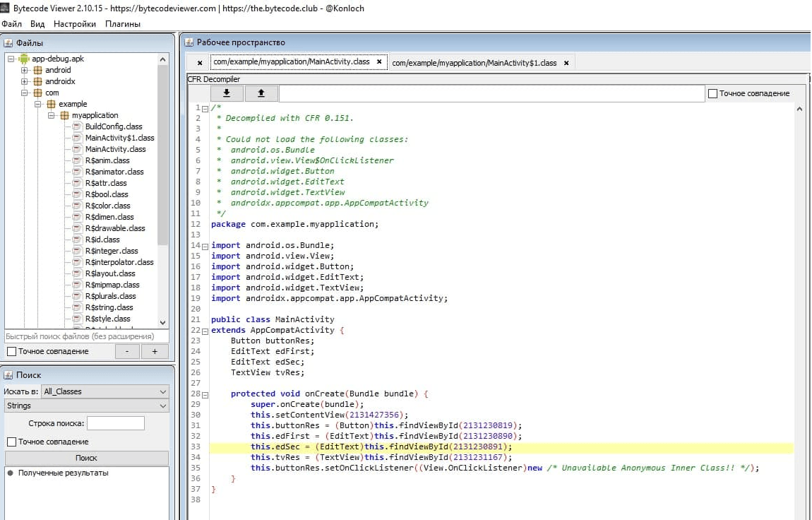812x520 pixels.
Task: Toggle Точное совпадение in the decompiler search bar
Action: 712,94
